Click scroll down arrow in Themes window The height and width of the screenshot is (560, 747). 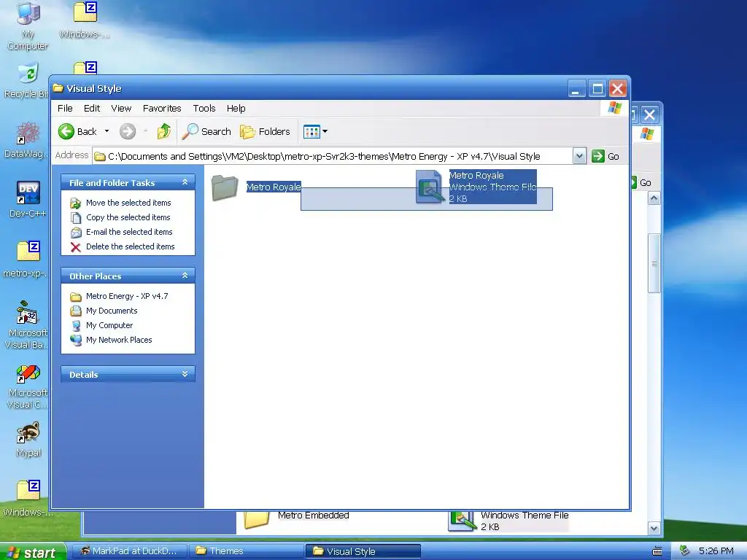point(654,528)
